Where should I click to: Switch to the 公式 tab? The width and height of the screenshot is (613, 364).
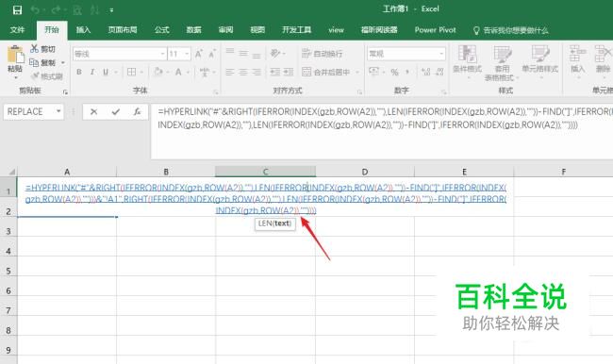click(162, 30)
